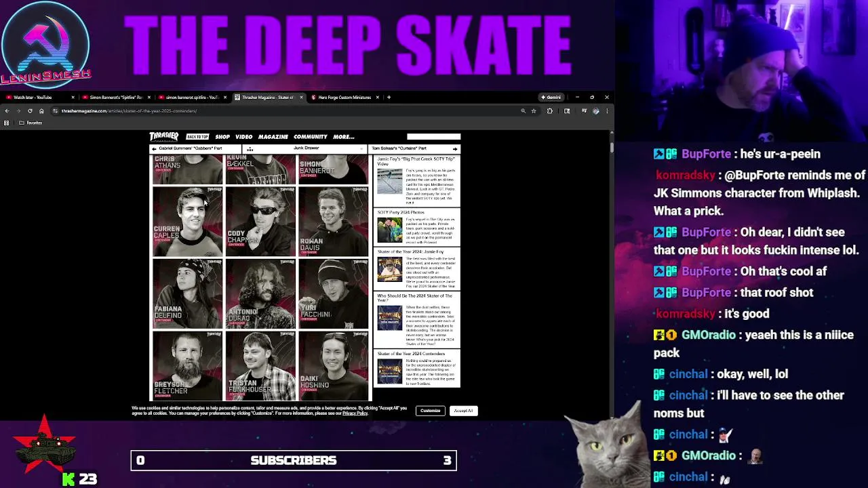Click the LeninSmesh hammer and sickle logo

(x=45, y=43)
